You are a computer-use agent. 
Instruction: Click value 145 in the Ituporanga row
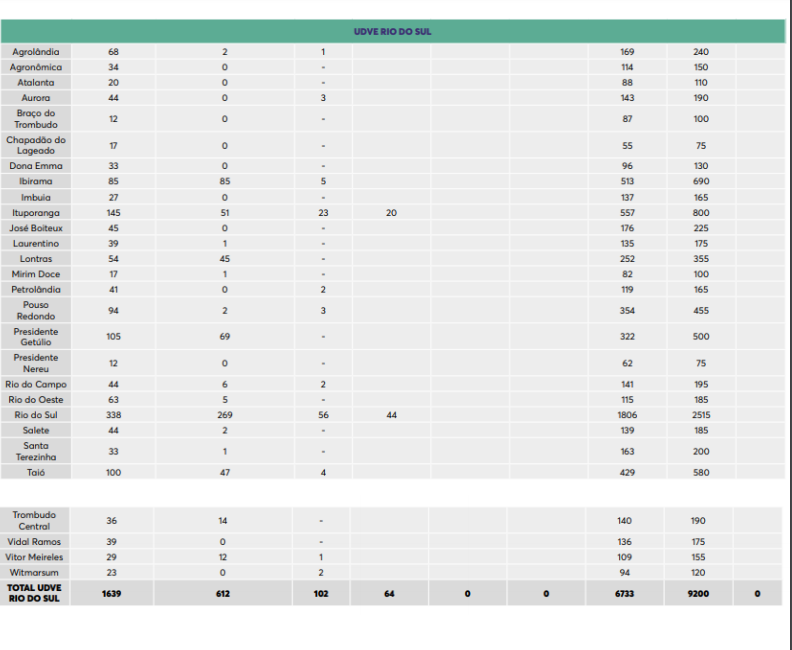point(114,213)
